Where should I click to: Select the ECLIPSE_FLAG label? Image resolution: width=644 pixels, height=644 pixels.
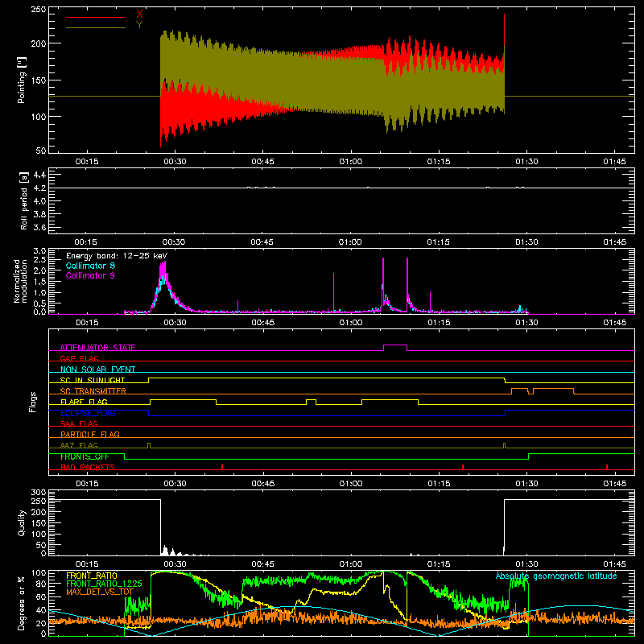tap(88, 413)
